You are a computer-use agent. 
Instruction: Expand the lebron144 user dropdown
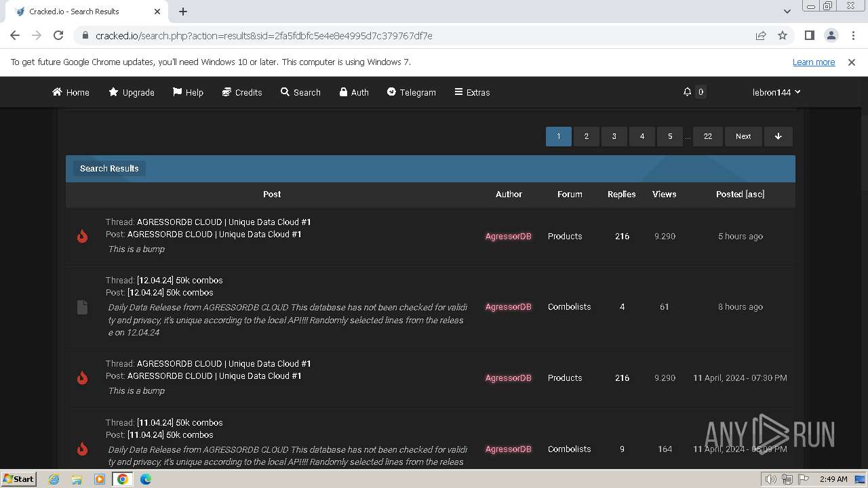tap(776, 92)
